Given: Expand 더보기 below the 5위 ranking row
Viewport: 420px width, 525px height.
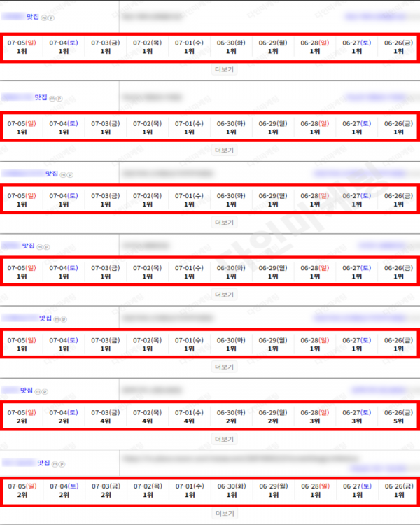Looking at the screenshot, I should coord(225,440).
